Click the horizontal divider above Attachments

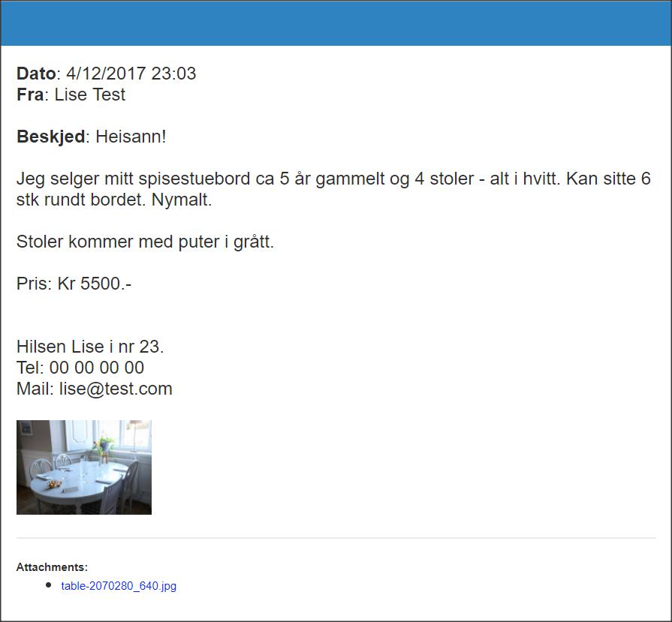(336, 538)
